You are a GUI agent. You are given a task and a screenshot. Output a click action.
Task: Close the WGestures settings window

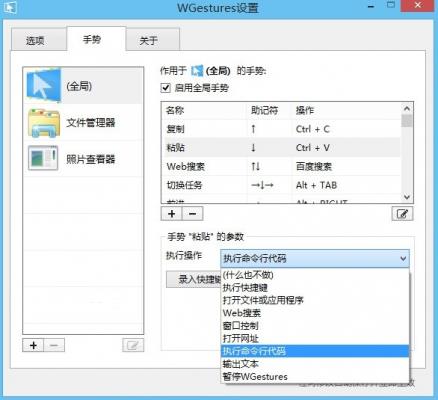[418, 6]
